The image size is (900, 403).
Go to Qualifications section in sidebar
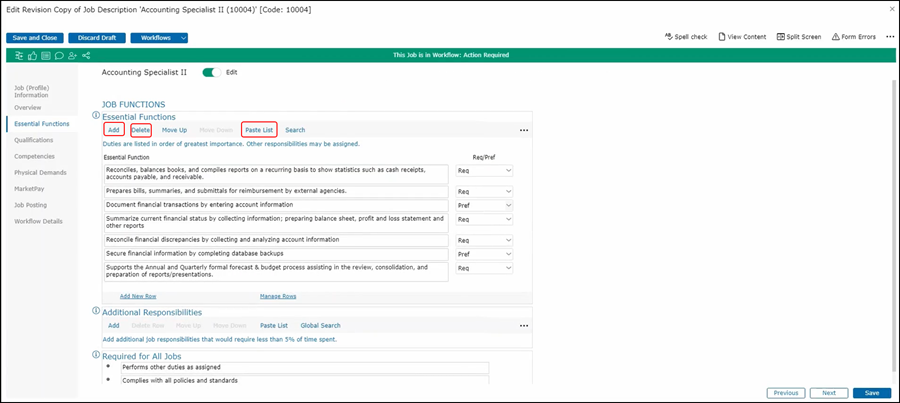click(x=35, y=140)
